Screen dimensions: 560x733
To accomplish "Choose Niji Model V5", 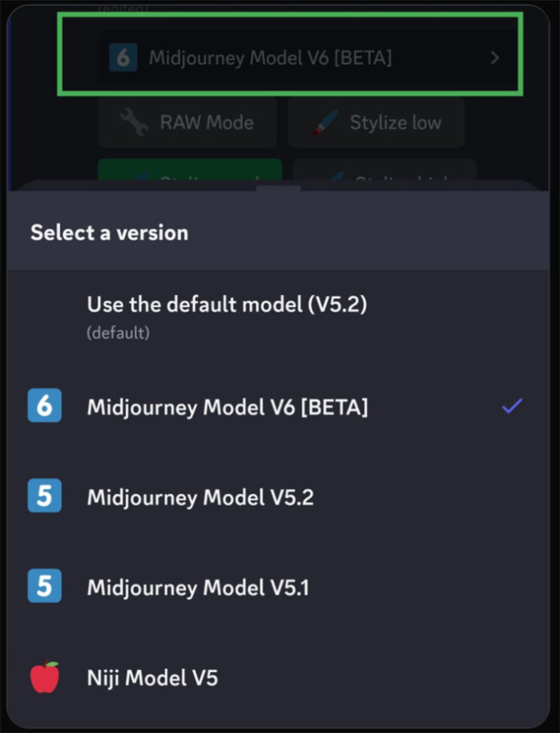I will tap(278, 677).
